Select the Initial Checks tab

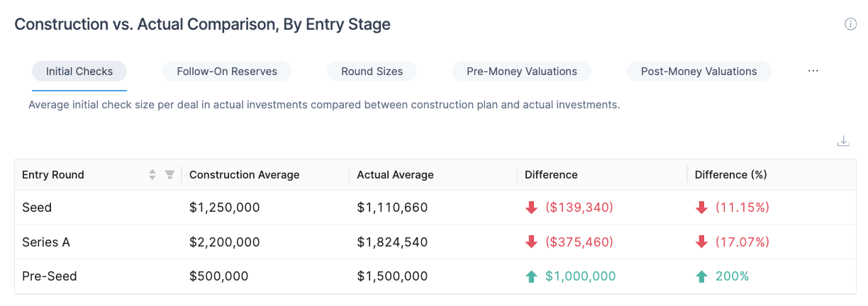pos(79,72)
